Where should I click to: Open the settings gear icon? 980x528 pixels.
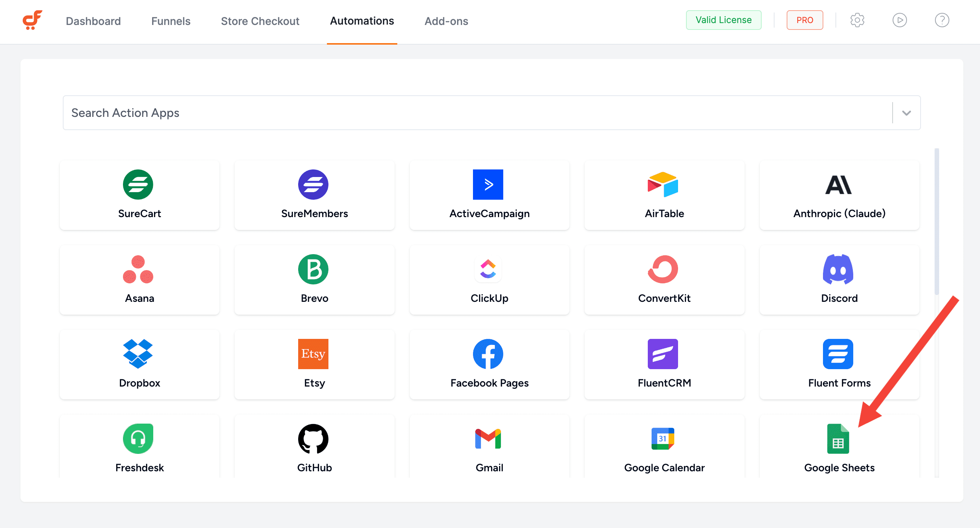(857, 20)
